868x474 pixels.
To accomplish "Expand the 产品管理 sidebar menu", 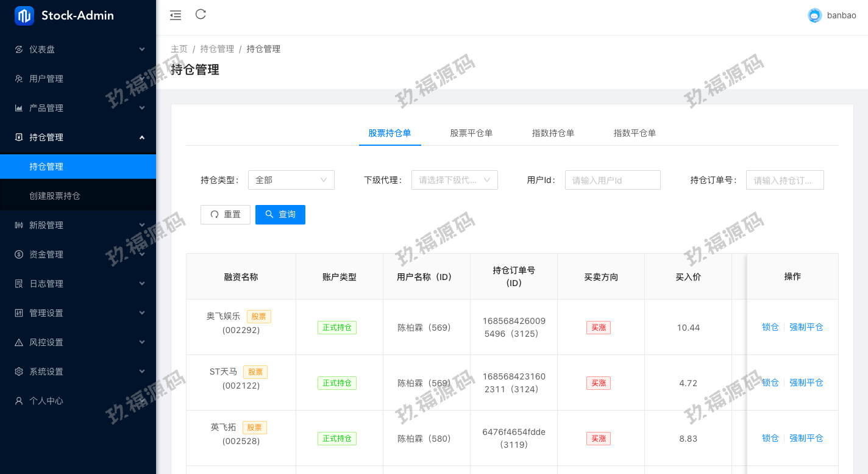I will 78,108.
